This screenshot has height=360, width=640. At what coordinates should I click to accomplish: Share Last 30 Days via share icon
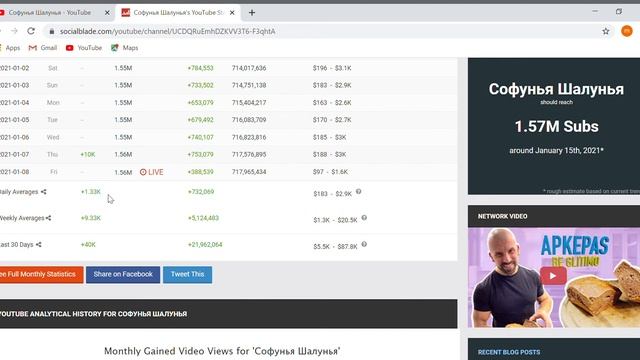[39, 244]
